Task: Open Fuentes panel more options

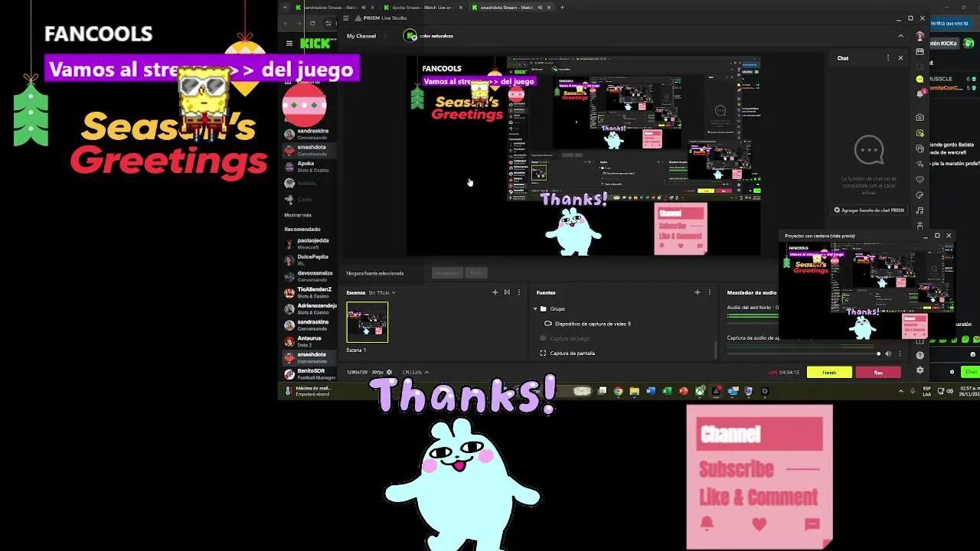Action: click(709, 292)
